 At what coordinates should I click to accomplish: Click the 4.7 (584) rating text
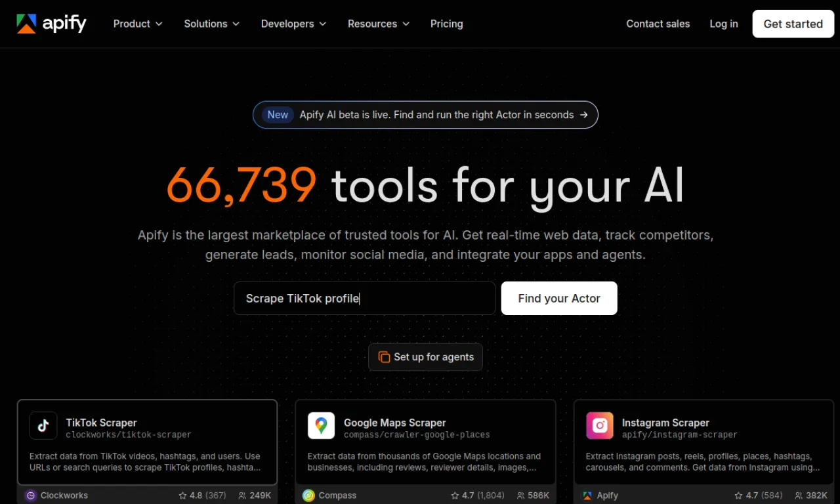click(x=764, y=495)
